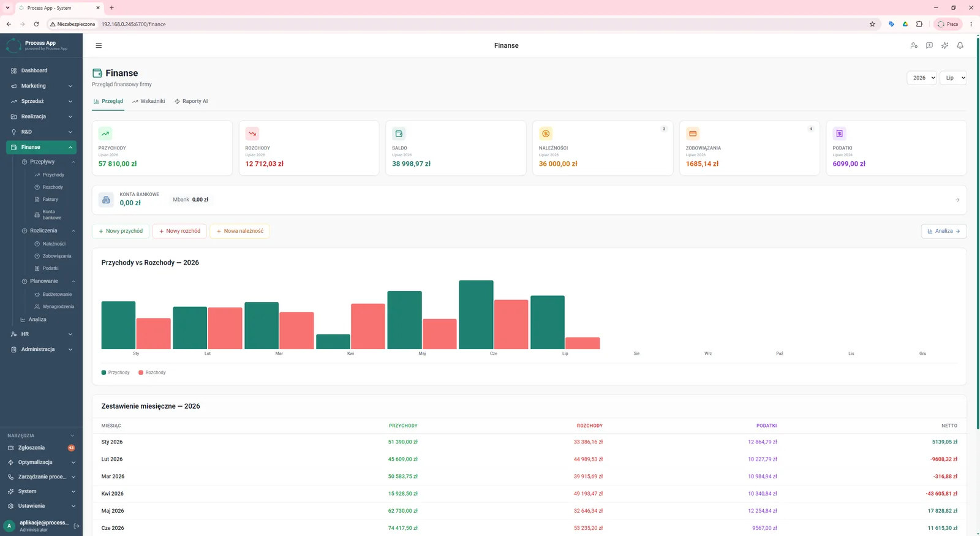Click the logout icon next to the account
The image size is (980, 536).
click(77, 526)
